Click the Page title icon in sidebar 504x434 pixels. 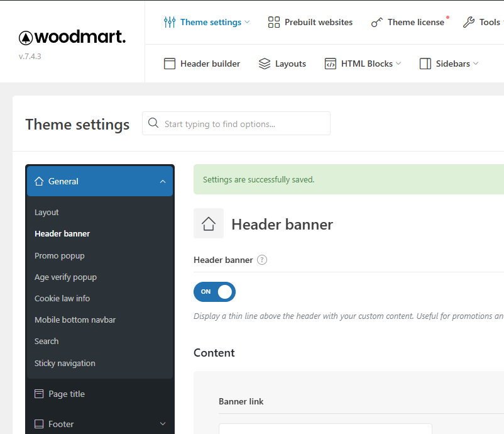(39, 394)
